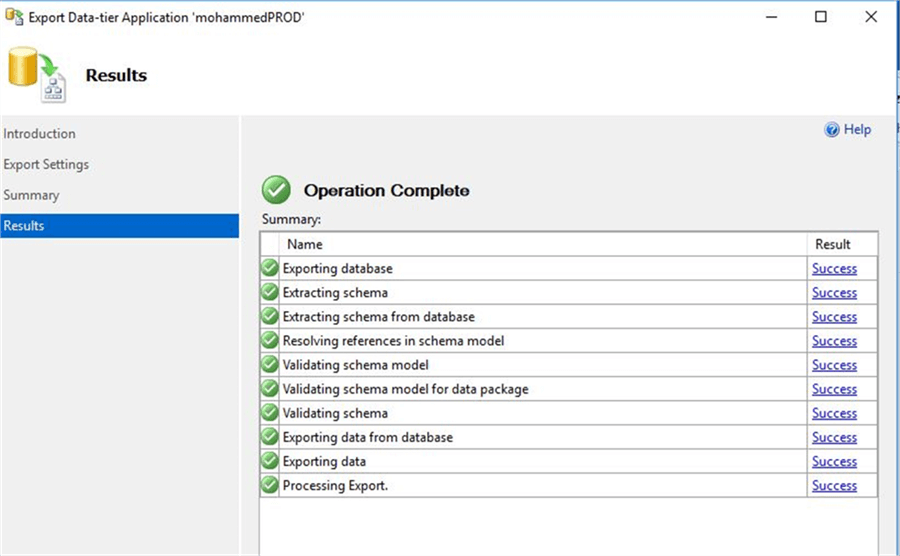Click the 'Results' page heading
900x556 pixels.
tap(116, 75)
